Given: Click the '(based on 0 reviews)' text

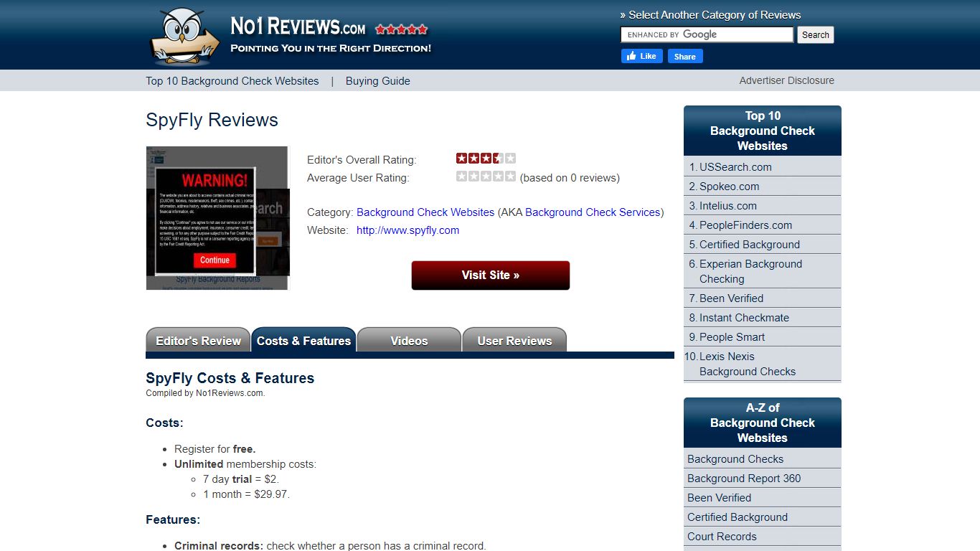Looking at the screenshot, I should (x=570, y=178).
